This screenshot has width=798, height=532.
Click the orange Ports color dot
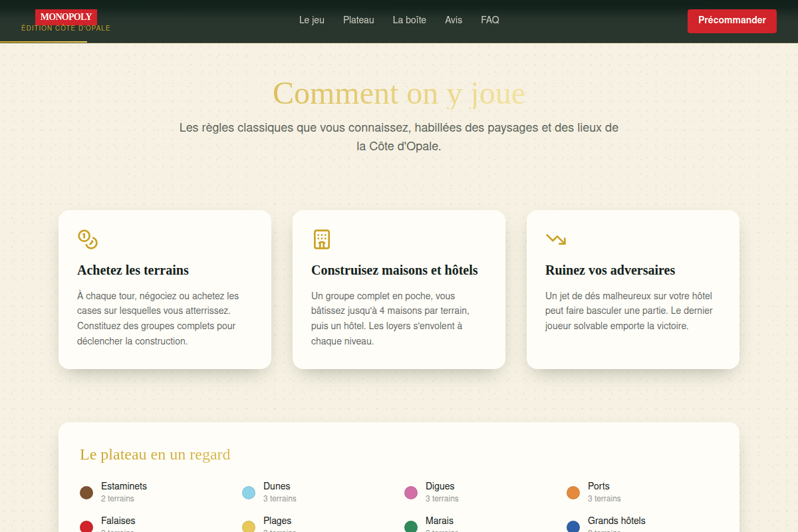click(x=573, y=493)
